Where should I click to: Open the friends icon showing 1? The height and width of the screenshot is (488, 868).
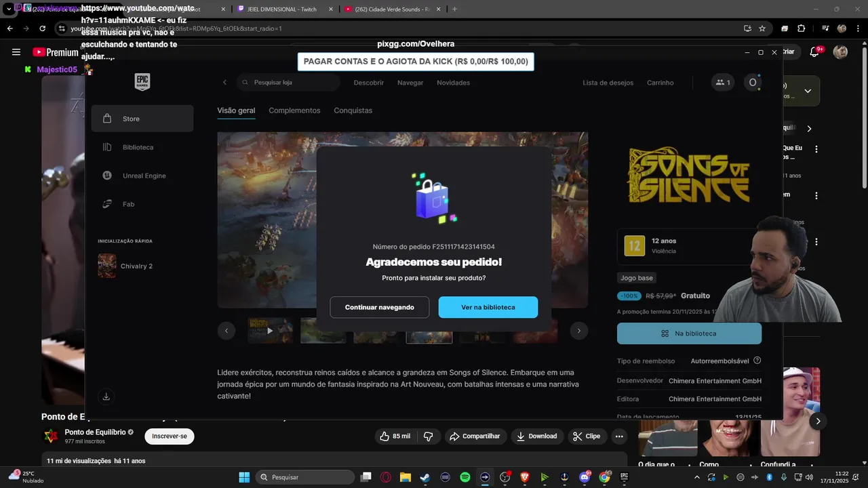(x=722, y=83)
